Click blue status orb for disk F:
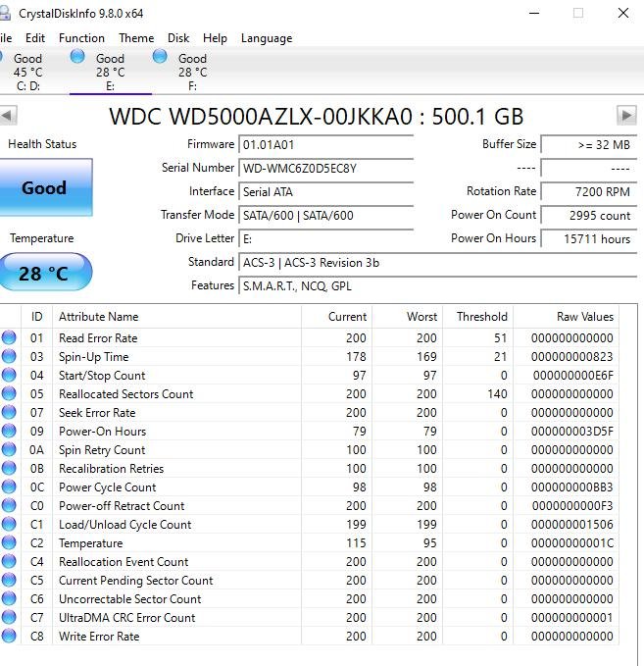 [160, 56]
